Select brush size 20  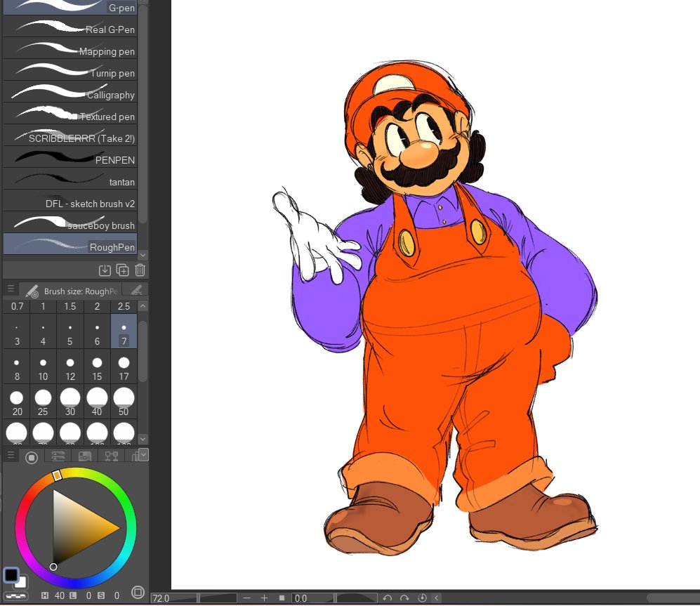click(17, 401)
